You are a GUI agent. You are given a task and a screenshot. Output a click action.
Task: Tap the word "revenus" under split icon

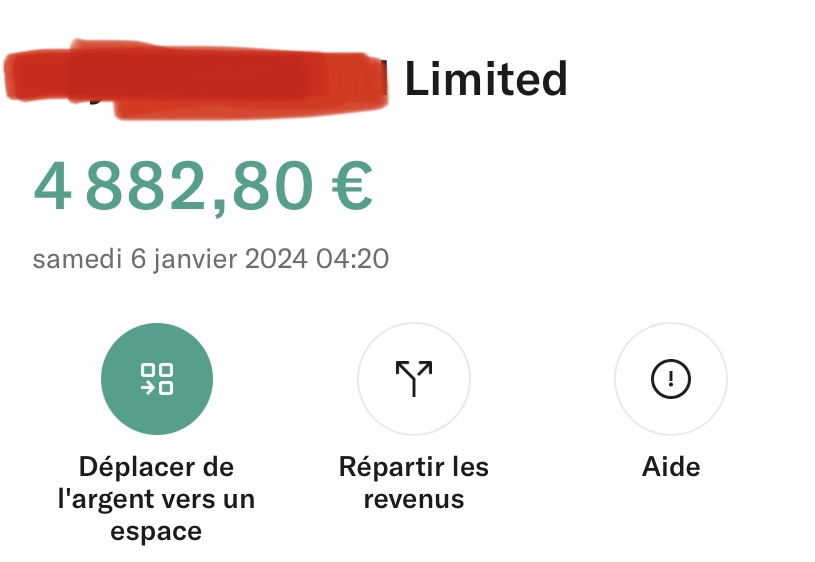click(x=414, y=499)
